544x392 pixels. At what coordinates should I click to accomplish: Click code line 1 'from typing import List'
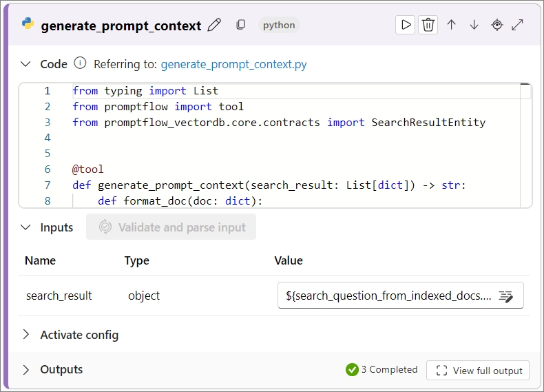145,91
